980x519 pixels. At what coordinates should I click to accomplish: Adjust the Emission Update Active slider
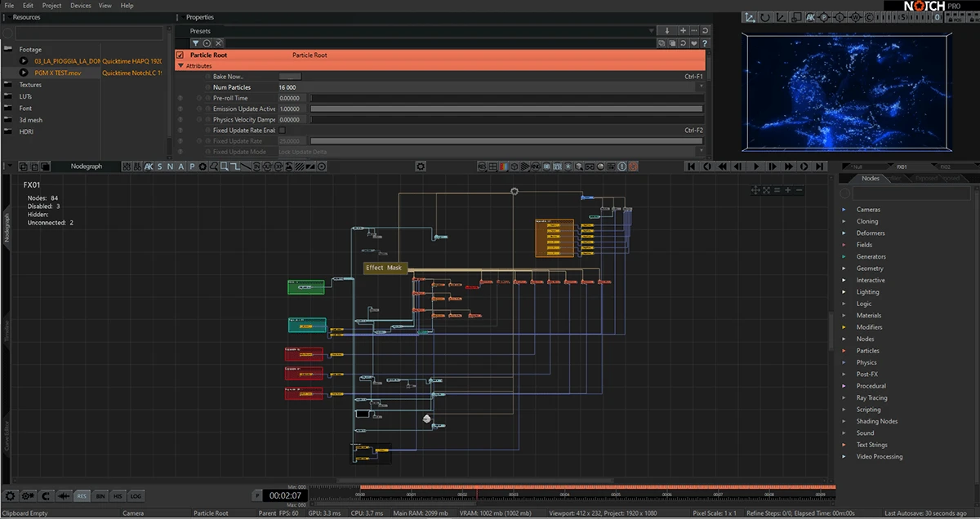coord(506,109)
